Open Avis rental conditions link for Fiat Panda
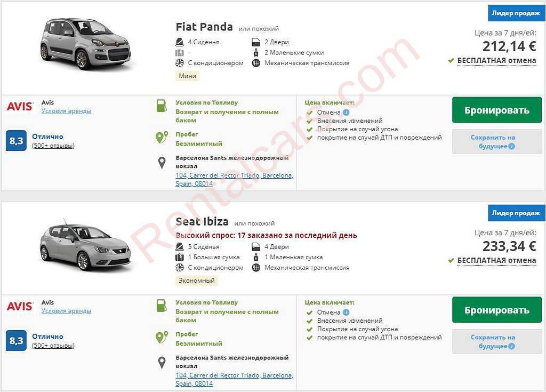546x392 pixels. (x=66, y=111)
